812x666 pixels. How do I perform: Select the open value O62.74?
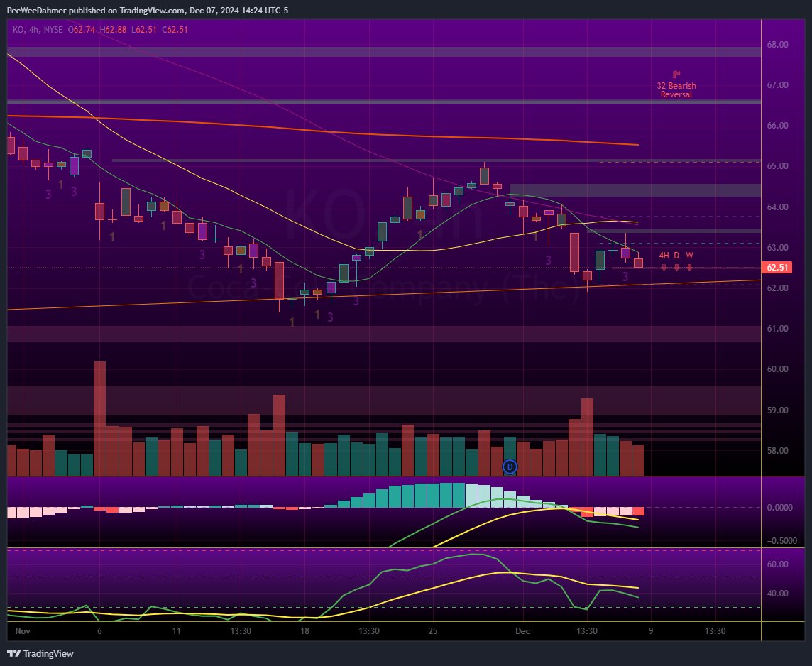(82, 30)
